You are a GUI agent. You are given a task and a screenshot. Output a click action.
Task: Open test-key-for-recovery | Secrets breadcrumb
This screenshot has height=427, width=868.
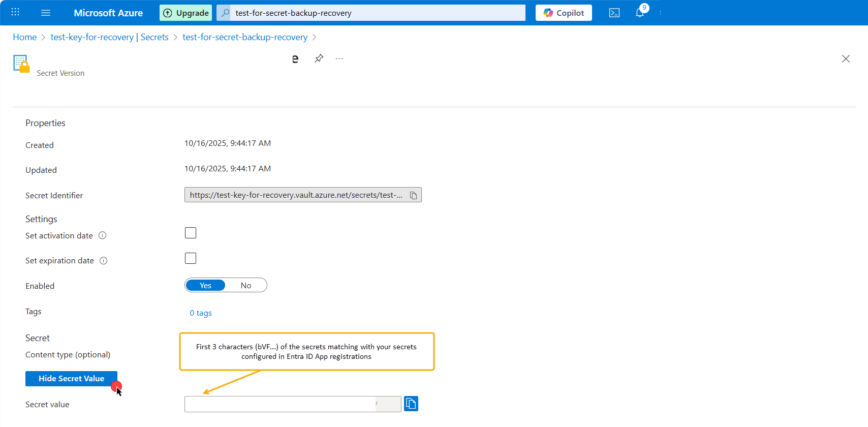pos(109,37)
